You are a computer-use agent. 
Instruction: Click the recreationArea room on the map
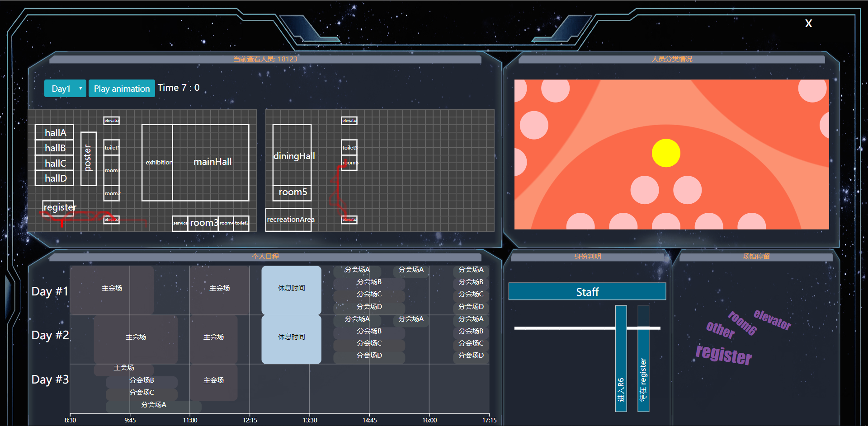click(288, 220)
